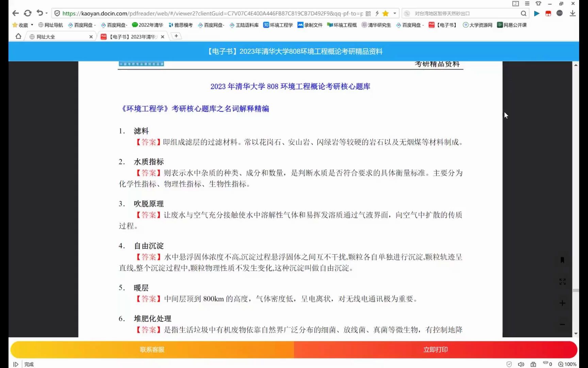Screen dimensions: 588x368
Task: Open the 清华研究生 bookmark
Action: coord(376,25)
